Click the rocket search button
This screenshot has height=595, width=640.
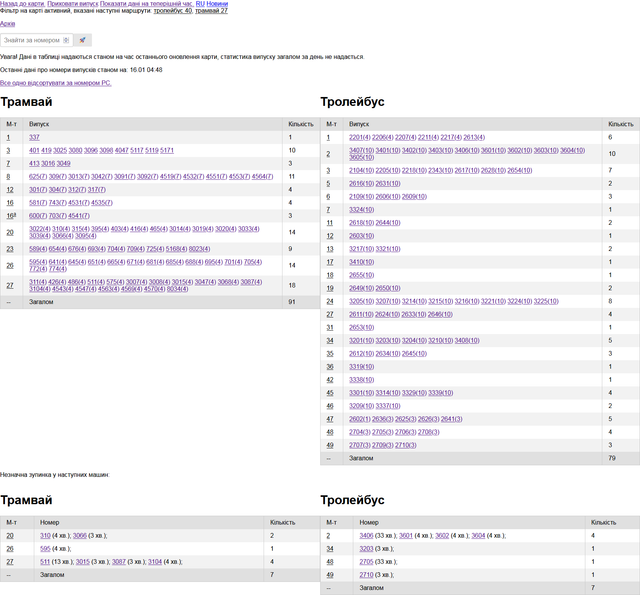(x=82, y=40)
